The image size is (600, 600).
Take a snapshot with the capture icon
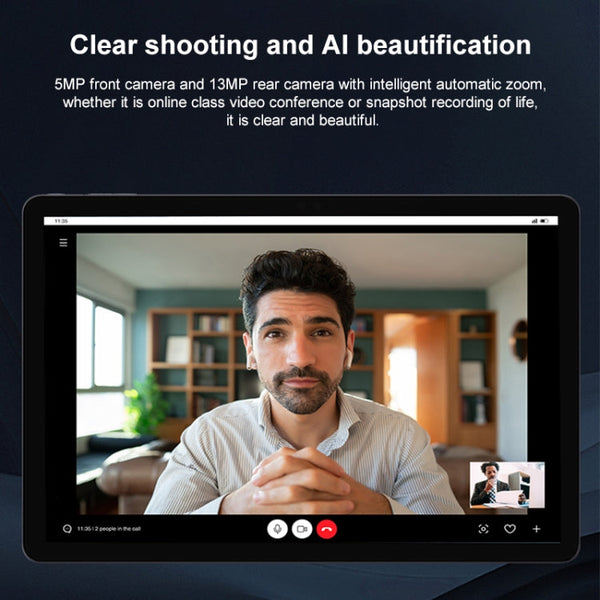(483, 529)
